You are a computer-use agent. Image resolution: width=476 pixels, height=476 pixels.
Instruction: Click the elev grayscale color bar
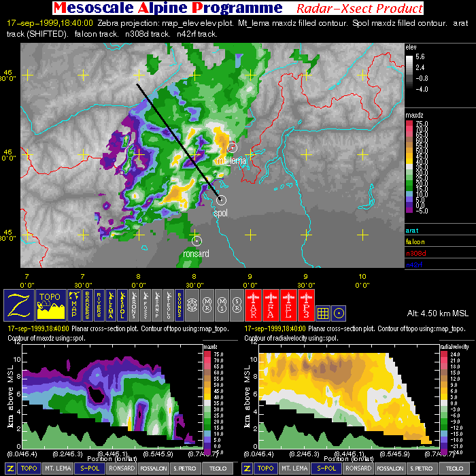tap(409, 72)
